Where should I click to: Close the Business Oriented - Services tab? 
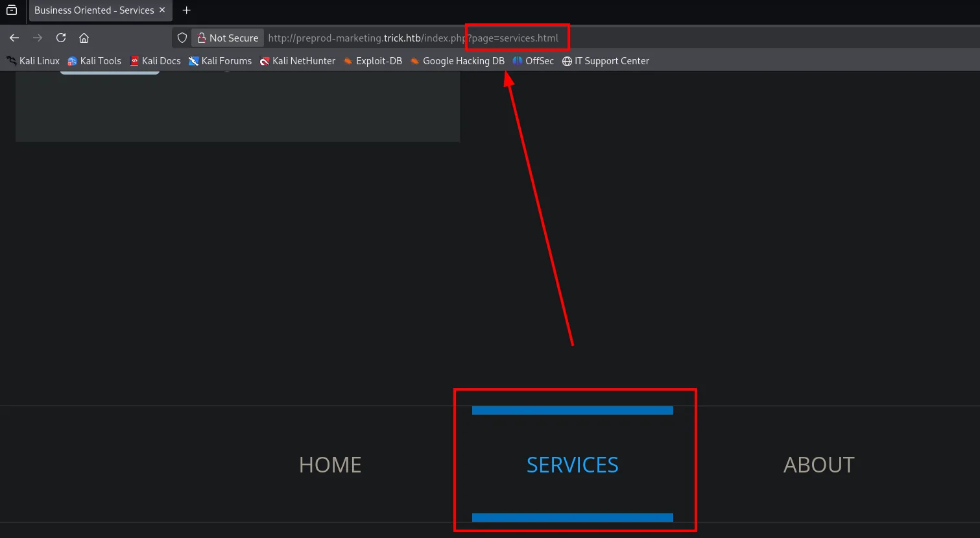click(162, 10)
